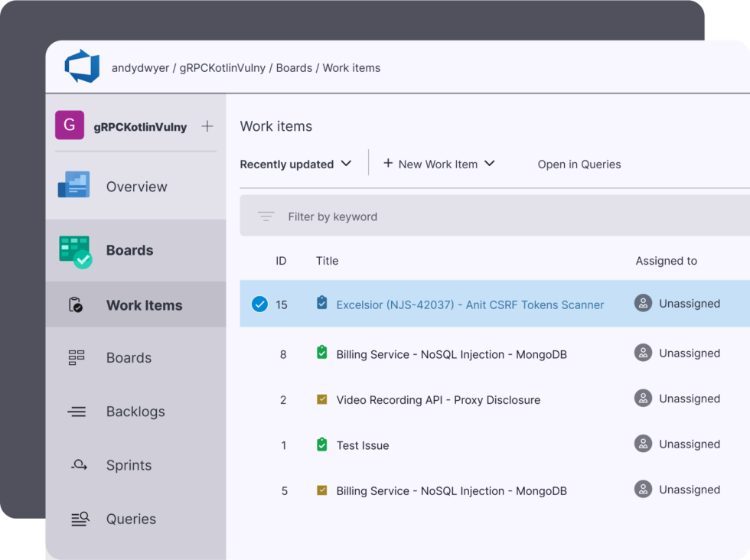Open Work Items from the sidebar
This screenshot has width=750, height=560.
144,304
